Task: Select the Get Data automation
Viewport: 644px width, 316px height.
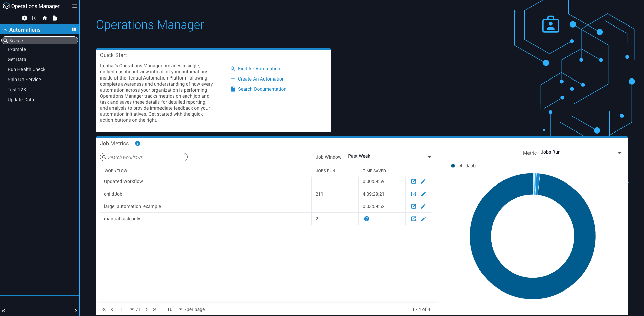Action: coord(17,59)
